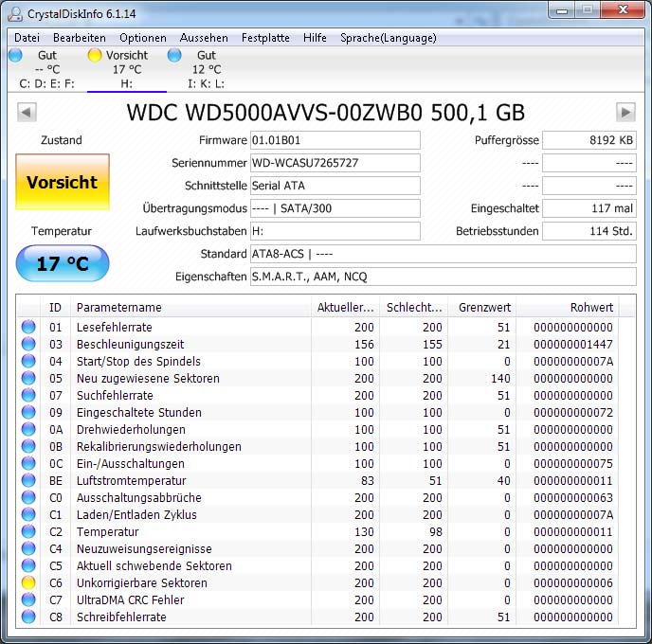Screen dimensions: 652x644
Task: Click the status orb for Rekalibrierungswiederholungen
Action: pyautogui.click(x=28, y=446)
